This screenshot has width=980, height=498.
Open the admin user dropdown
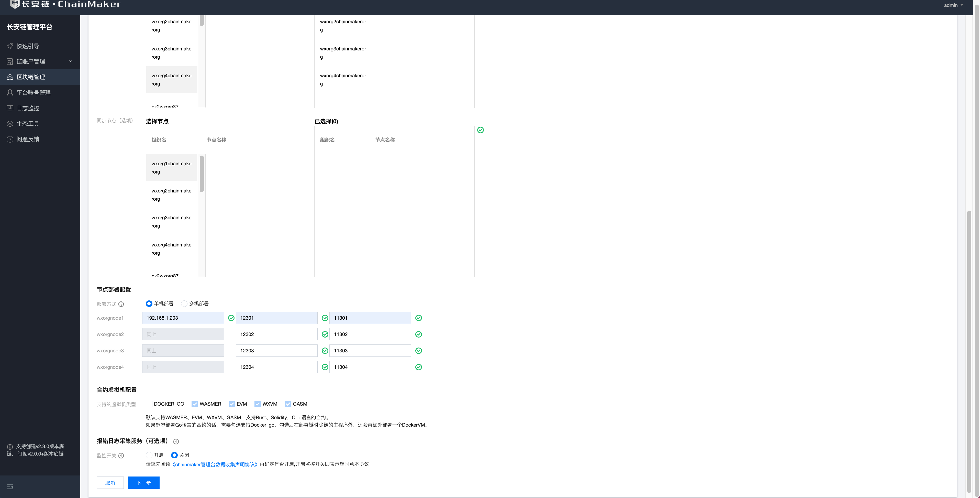point(953,5)
